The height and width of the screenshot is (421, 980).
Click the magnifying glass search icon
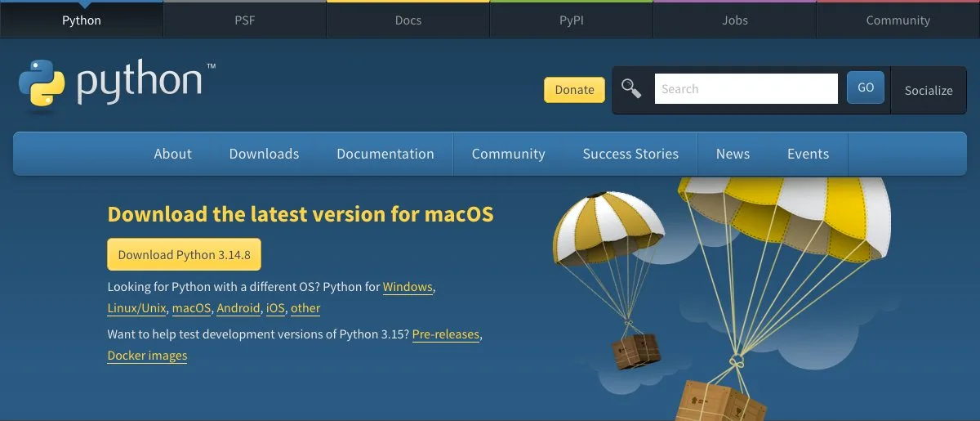tap(631, 88)
